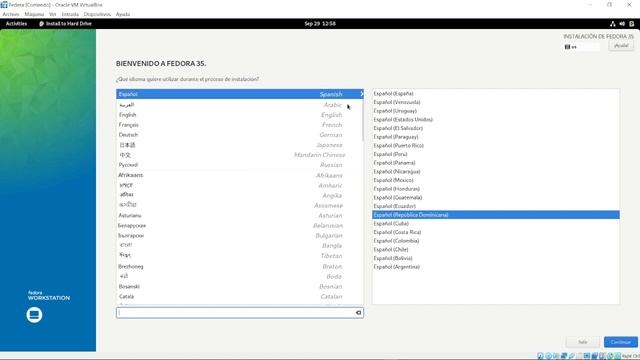Select the Bodo language row
Viewport: 640px width, 360px height.
[x=240, y=276]
